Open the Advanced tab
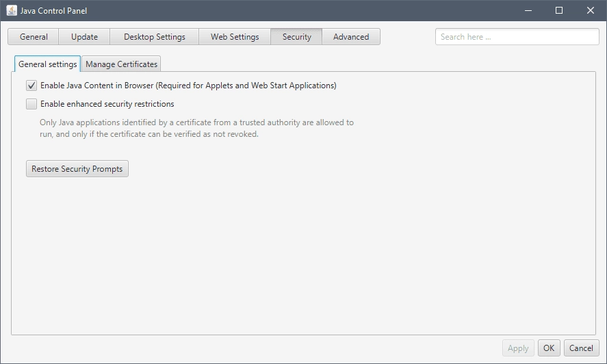The height and width of the screenshot is (364, 607). tap(351, 37)
